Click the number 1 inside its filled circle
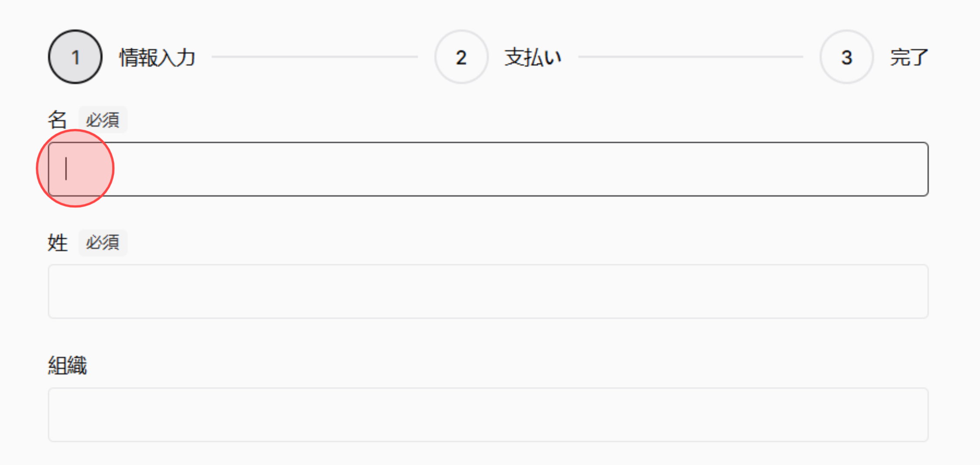980x465 pixels. tap(75, 56)
